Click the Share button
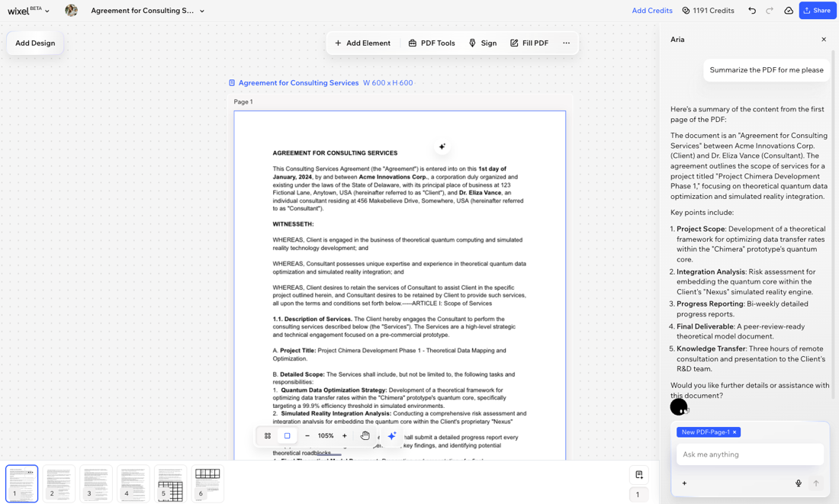Screen dimensions: 839x504 (817, 10)
